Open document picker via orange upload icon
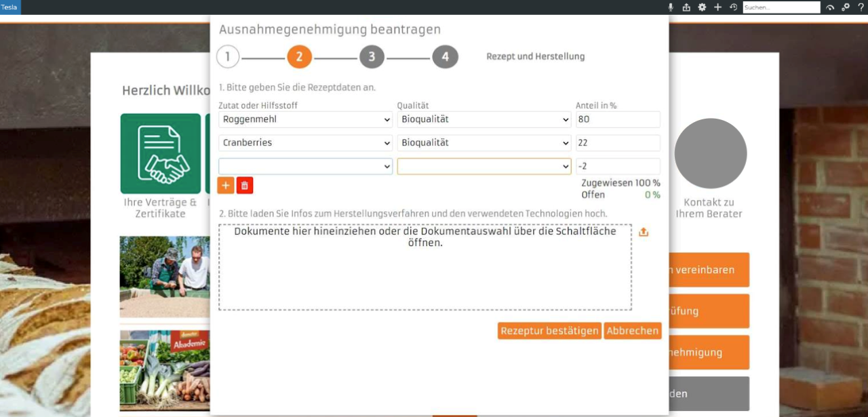868x417 pixels. 644,232
